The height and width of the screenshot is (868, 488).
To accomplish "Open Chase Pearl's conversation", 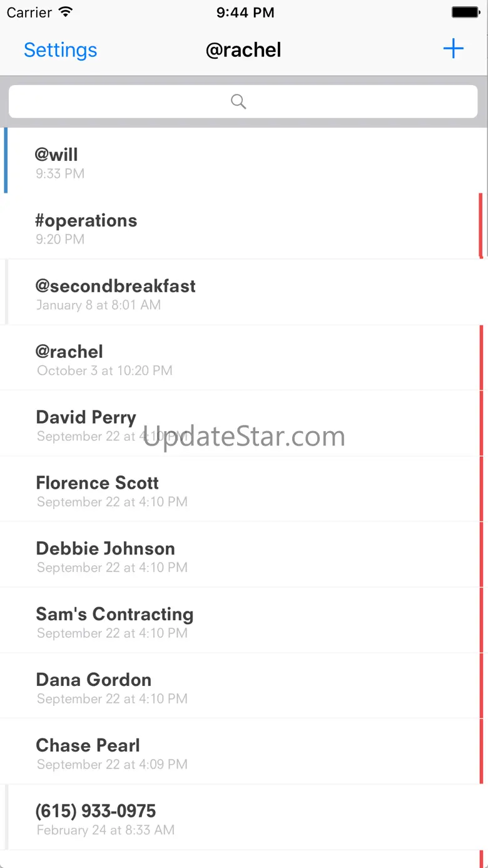I will (x=244, y=753).
